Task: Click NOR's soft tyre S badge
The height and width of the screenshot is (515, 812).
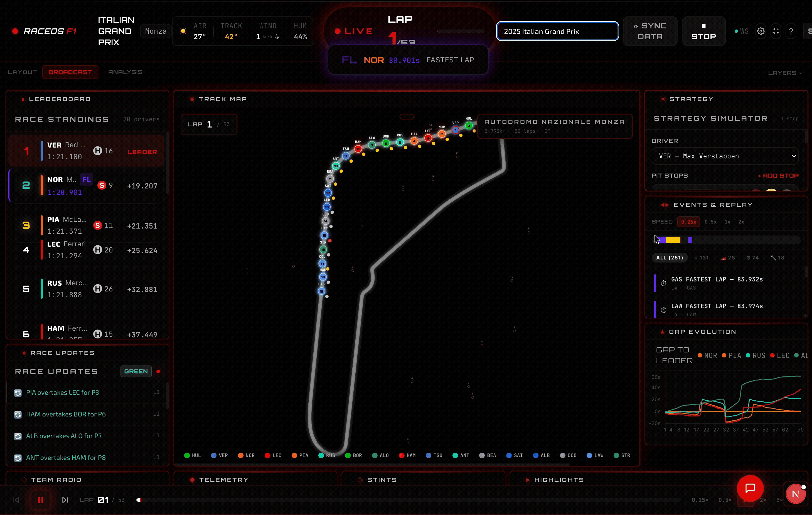Action: click(102, 185)
